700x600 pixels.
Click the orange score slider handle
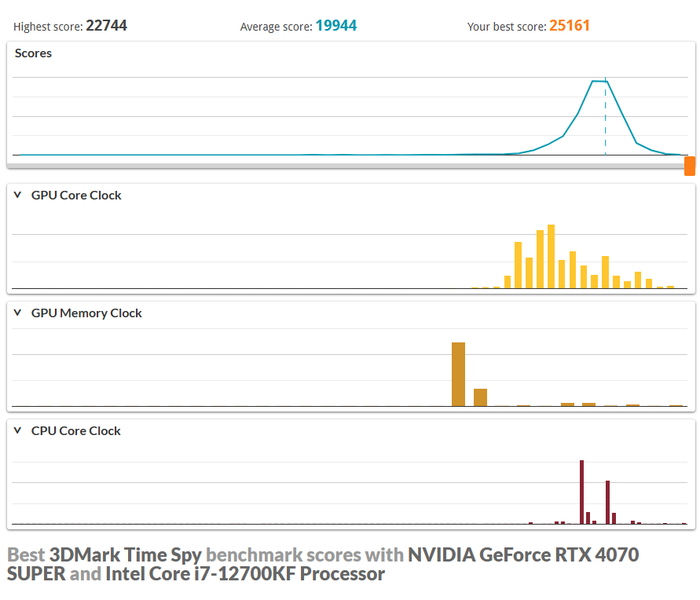click(690, 166)
